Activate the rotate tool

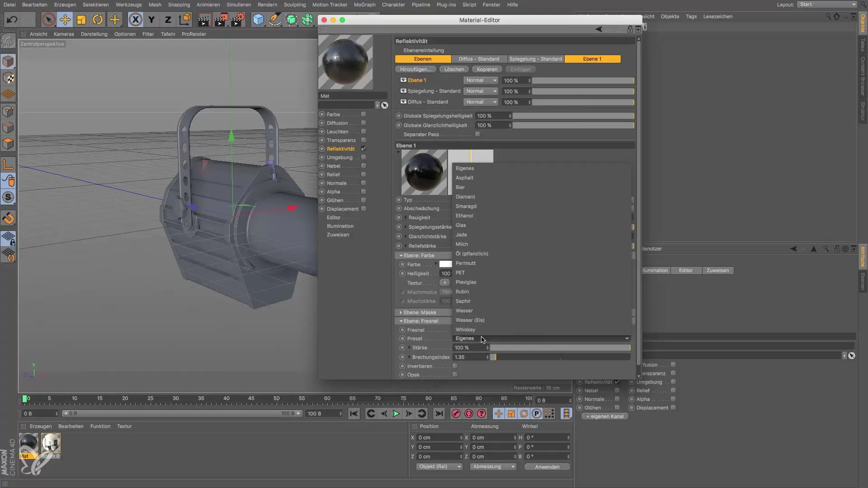98,20
